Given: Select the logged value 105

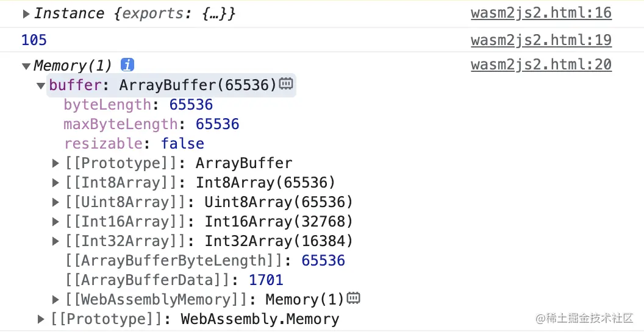Looking at the screenshot, I should coord(34,40).
